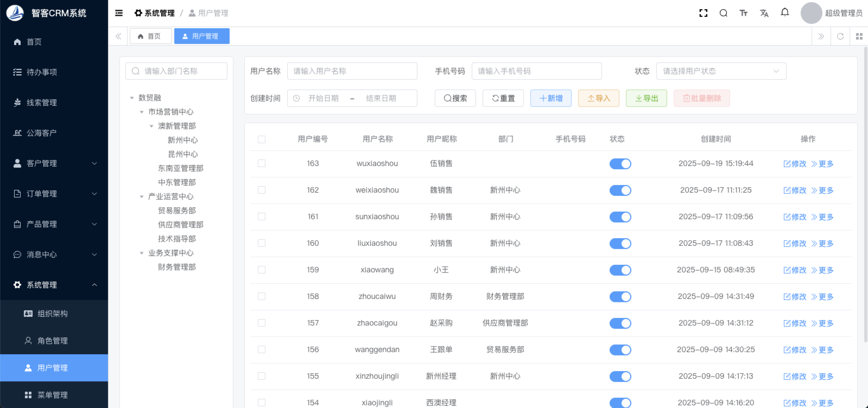Open 角色管理 in the sidebar
Viewport: 868px width, 408px height.
tap(53, 341)
